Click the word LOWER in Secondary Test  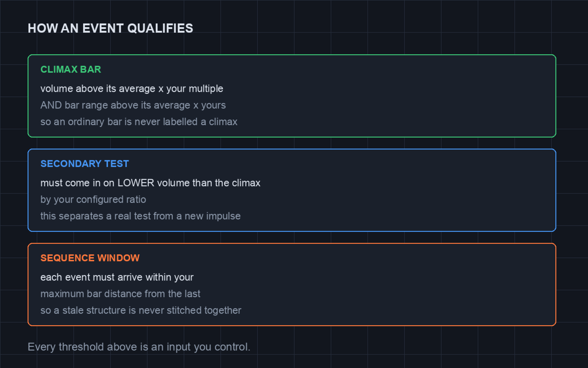(x=136, y=183)
